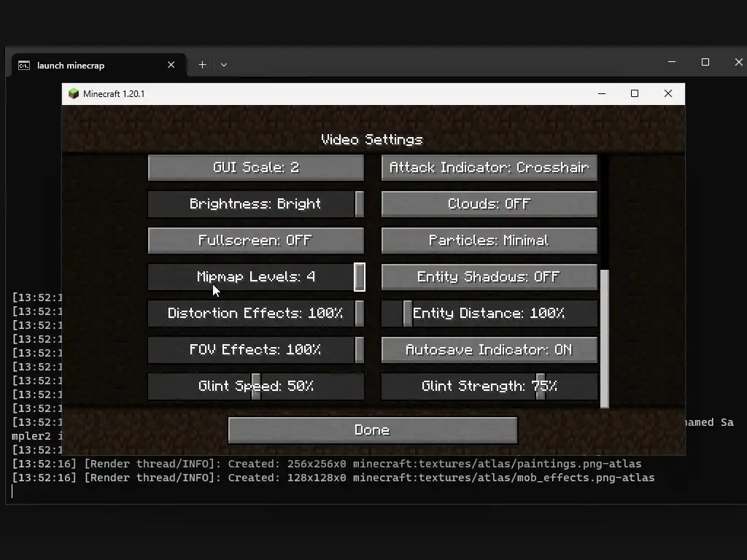The height and width of the screenshot is (560, 747).
Task: Adjust the Brightness: Bright slider
Action: tap(256, 204)
